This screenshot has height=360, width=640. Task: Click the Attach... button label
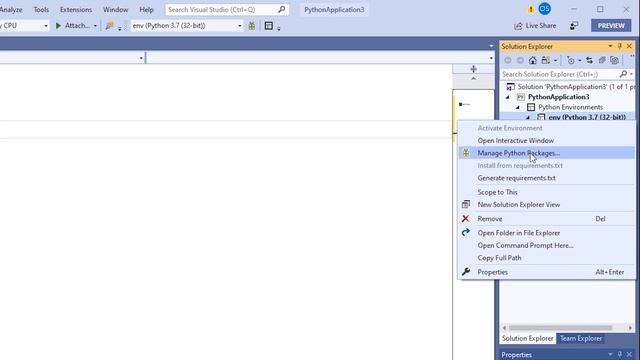[x=78, y=26]
